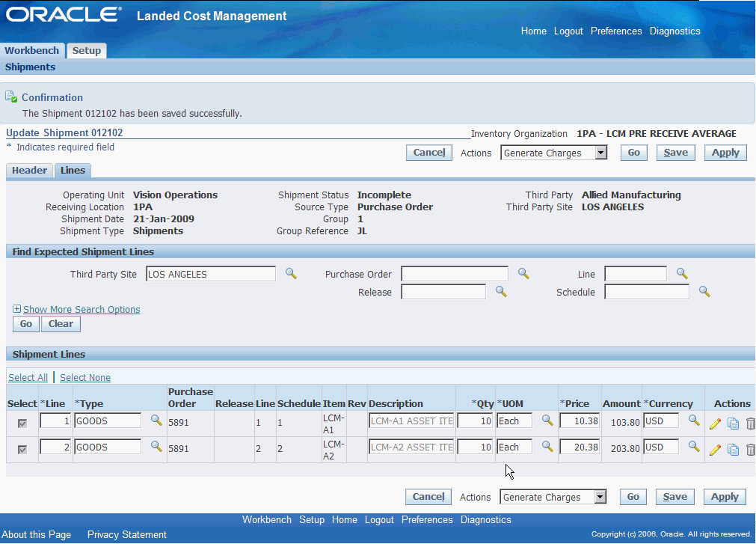Click the Clear search button

pyautogui.click(x=61, y=324)
